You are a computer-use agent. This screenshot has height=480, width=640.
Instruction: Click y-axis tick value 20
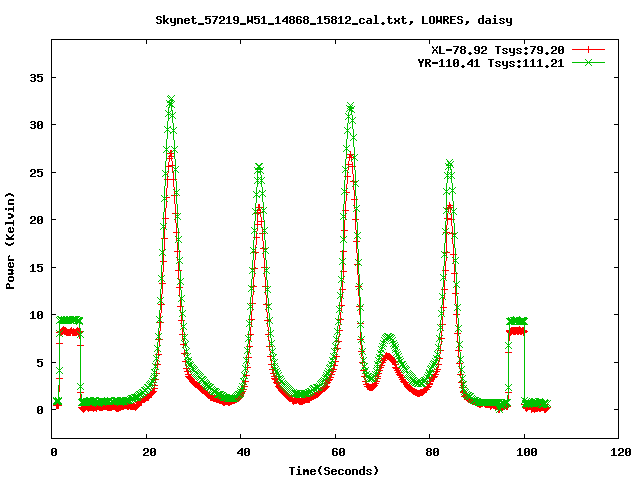click(x=36, y=220)
